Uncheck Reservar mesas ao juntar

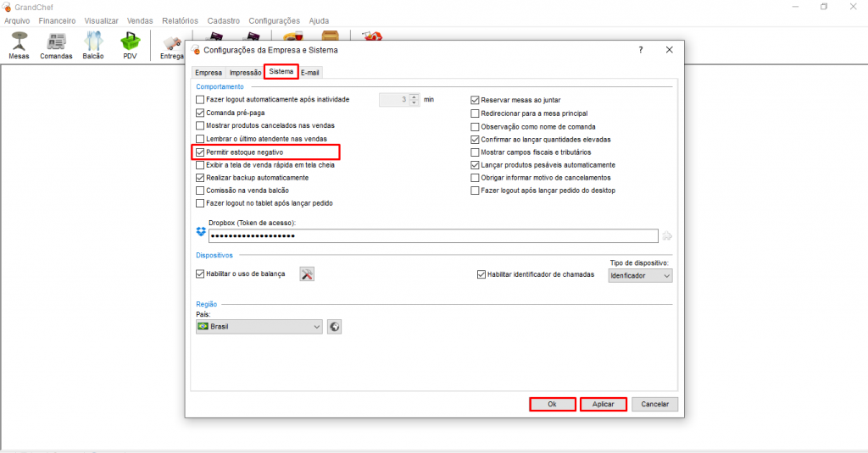(476, 100)
